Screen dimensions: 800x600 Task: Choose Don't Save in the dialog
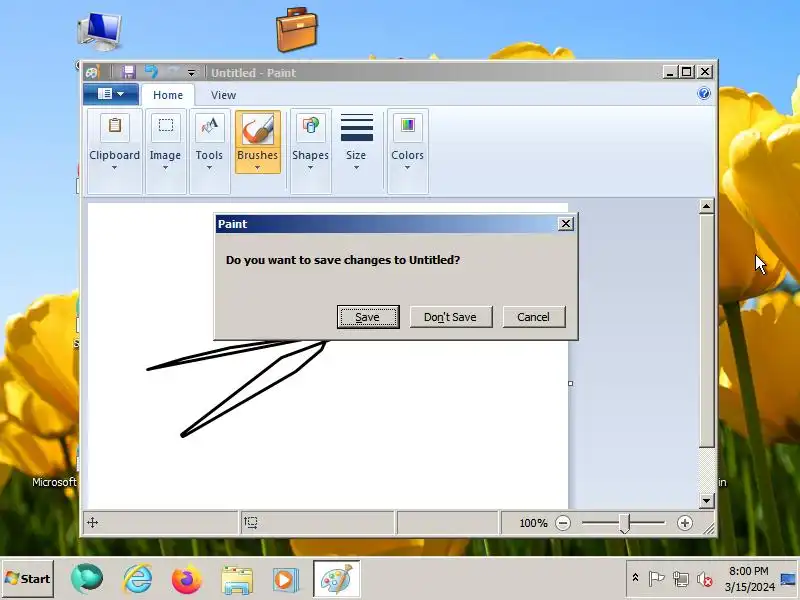coord(451,317)
